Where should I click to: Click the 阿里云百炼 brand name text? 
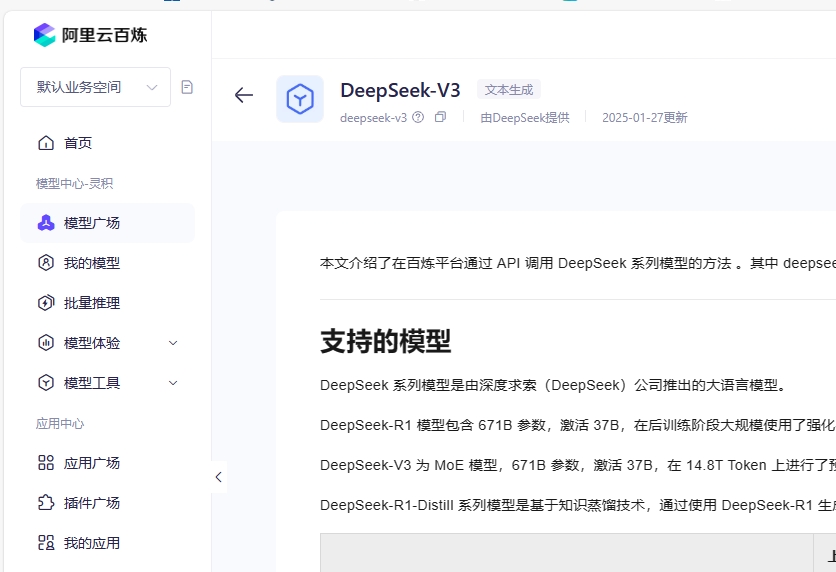104,35
